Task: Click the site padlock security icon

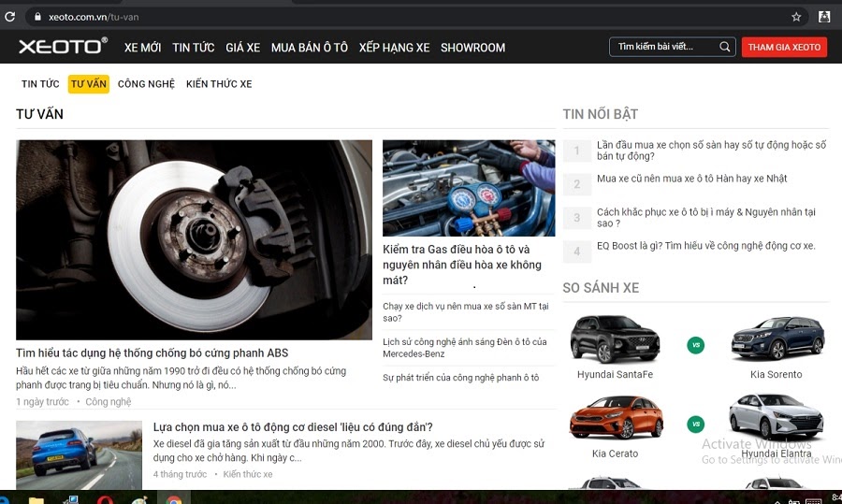Action: pos(37,17)
